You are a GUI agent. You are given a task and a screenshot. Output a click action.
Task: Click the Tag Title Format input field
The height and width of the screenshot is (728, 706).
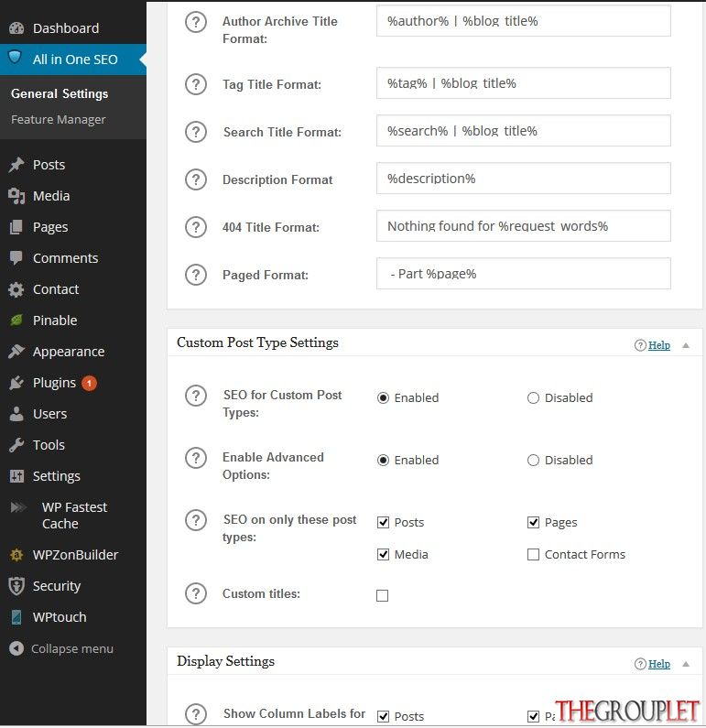524,83
